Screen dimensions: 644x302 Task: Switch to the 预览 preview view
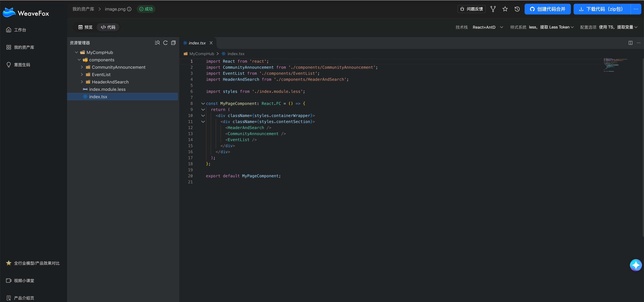coord(85,27)
